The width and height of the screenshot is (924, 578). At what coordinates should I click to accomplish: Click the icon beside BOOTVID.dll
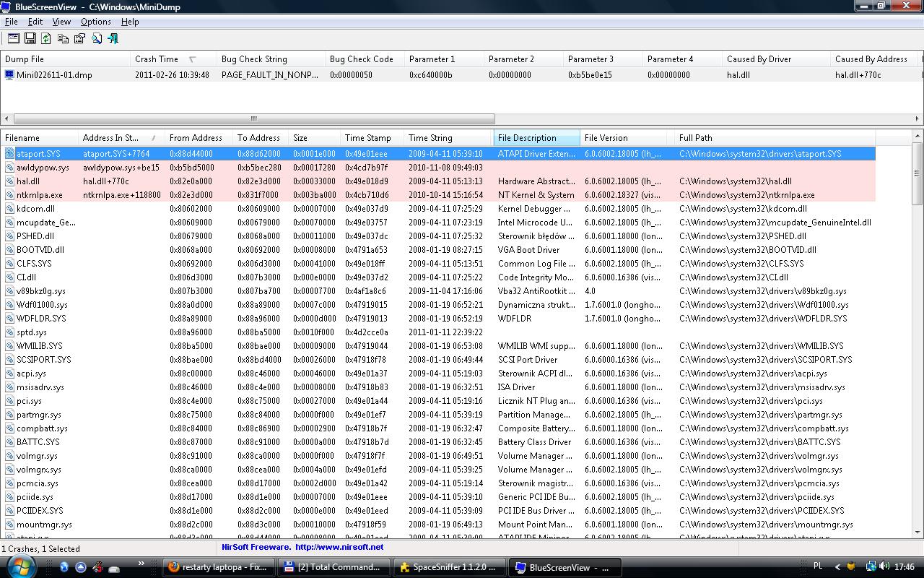[x=9, y=250]
